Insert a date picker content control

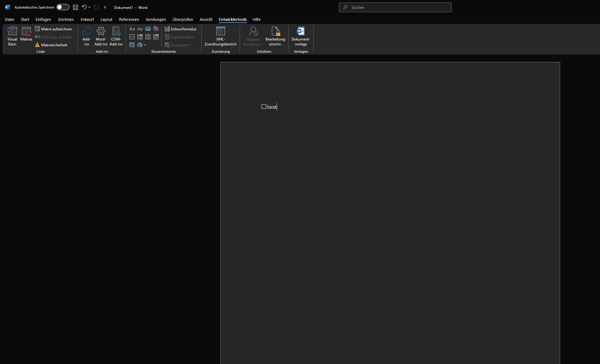click(x=156, y=37)
